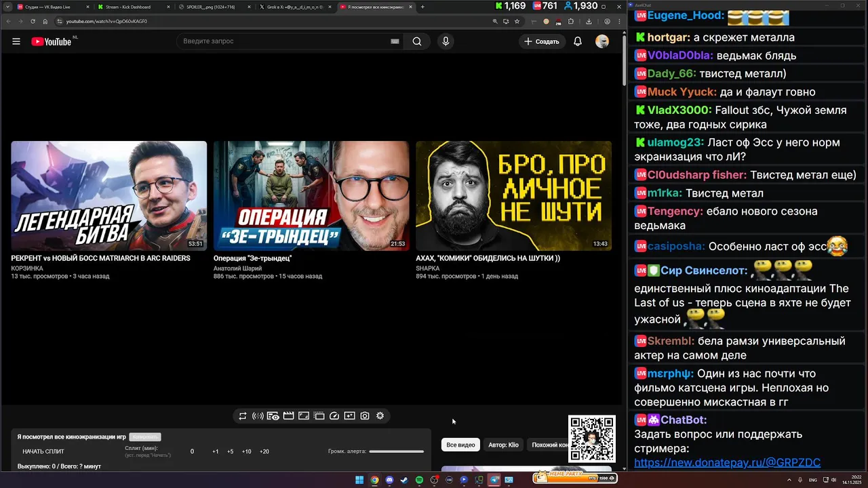Image resolution: width=868 pixels, height=488 pixels.
Task: Select the Автор: Klio filter chip
Action: (x=503, y=445)
